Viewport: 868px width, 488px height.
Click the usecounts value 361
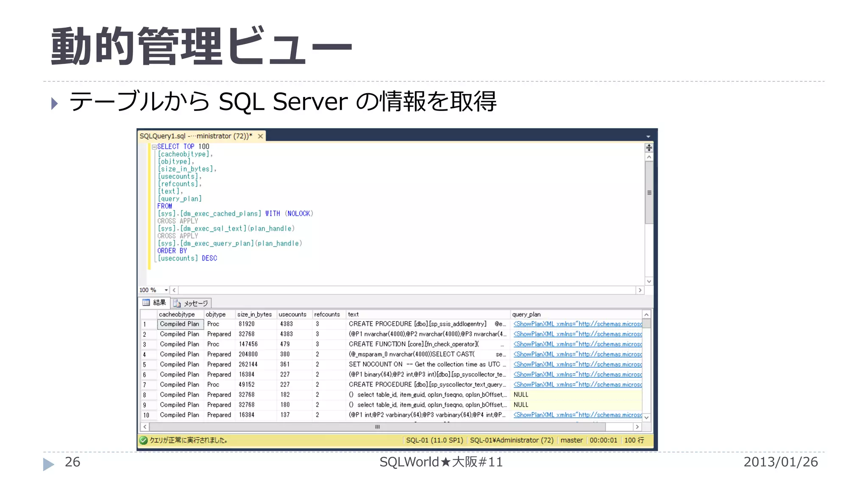coord(285,365)
